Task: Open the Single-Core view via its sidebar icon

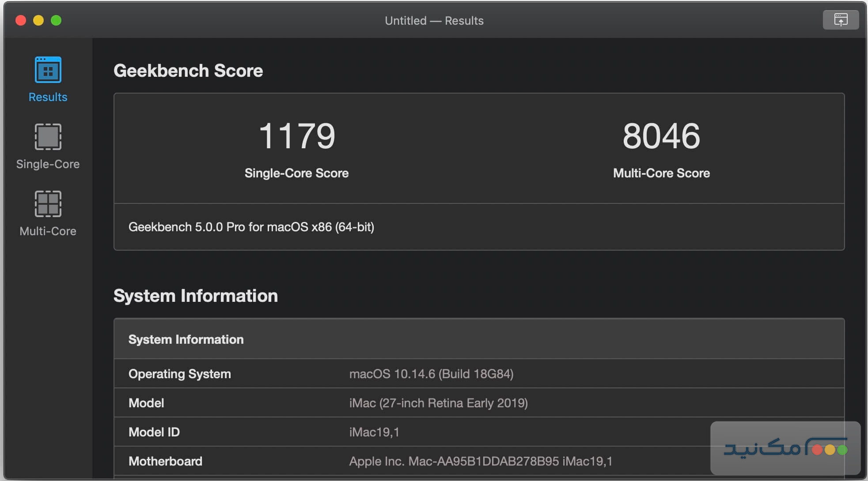Action: click(47, 137)
